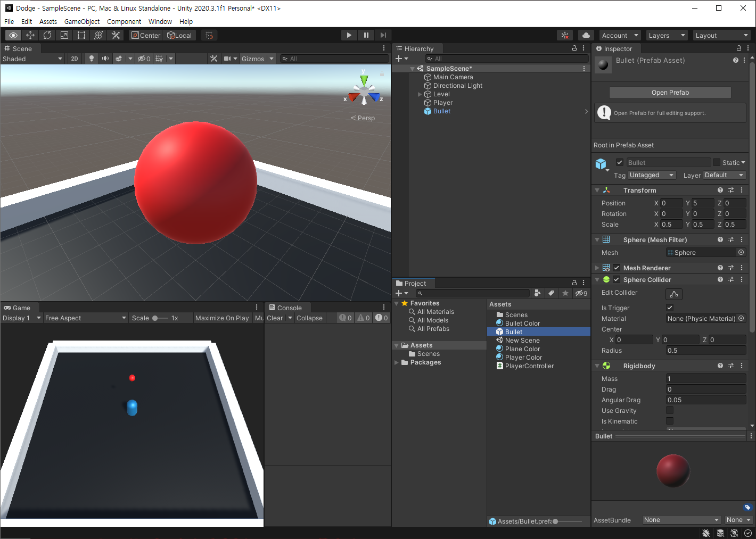Screen dimensions: 756x539
Task: Select the Hand view tool
Action: point(13,35)
